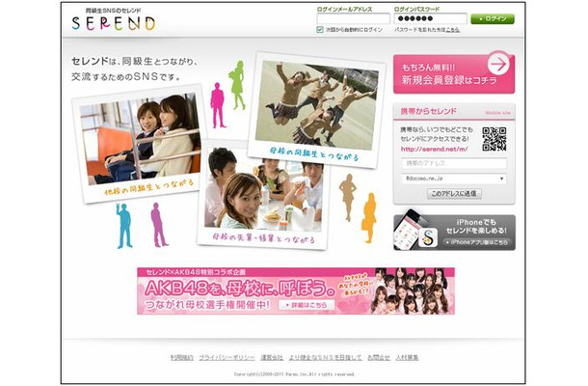Open the 運営会社 footer link
This screenshot has height=386, width=588.
(272, 357)
